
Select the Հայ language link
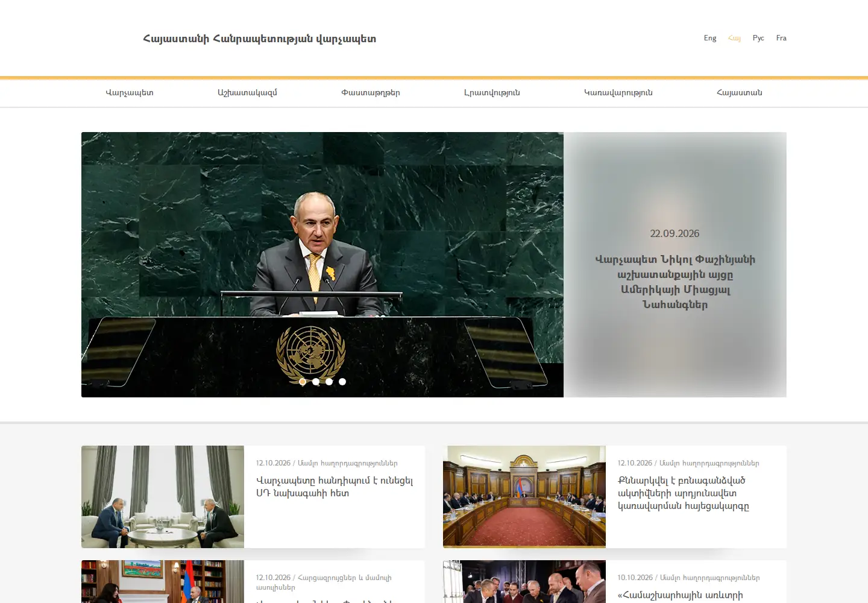[x=734, y=38]
